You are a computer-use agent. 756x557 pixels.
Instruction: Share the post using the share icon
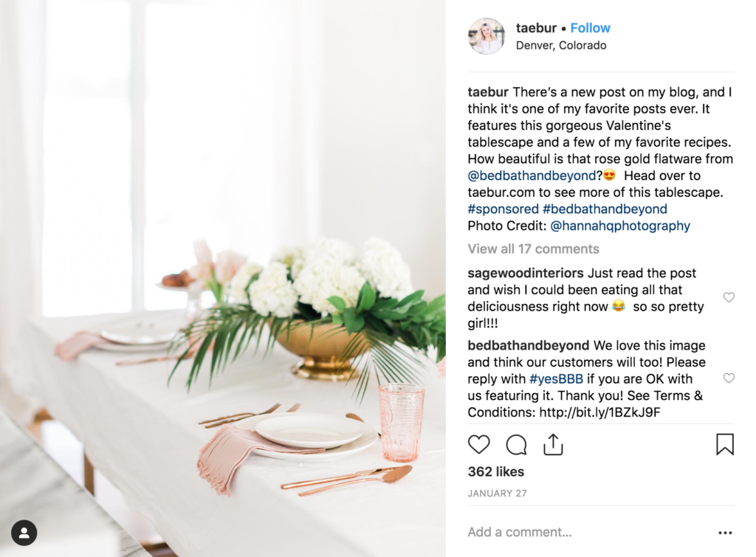click(553, 444)
